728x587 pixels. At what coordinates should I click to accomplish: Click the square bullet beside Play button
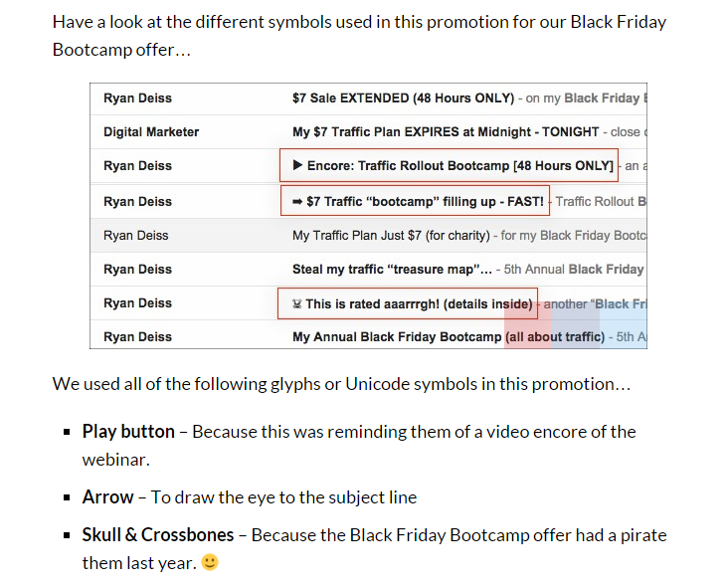point(67,432)
